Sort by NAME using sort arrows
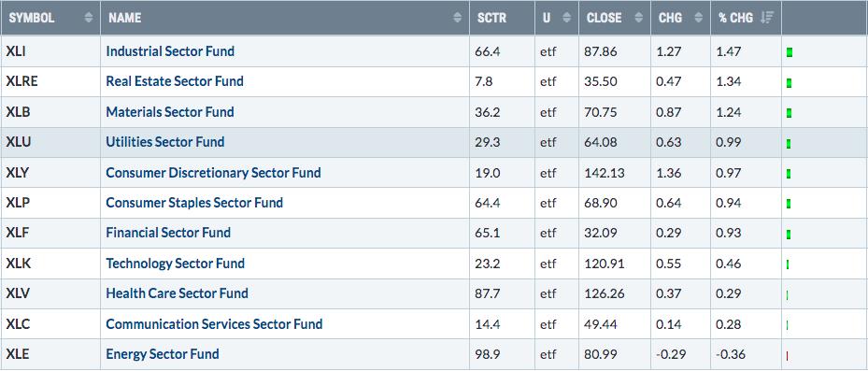868x371 pixels. [x=457, y=18]
